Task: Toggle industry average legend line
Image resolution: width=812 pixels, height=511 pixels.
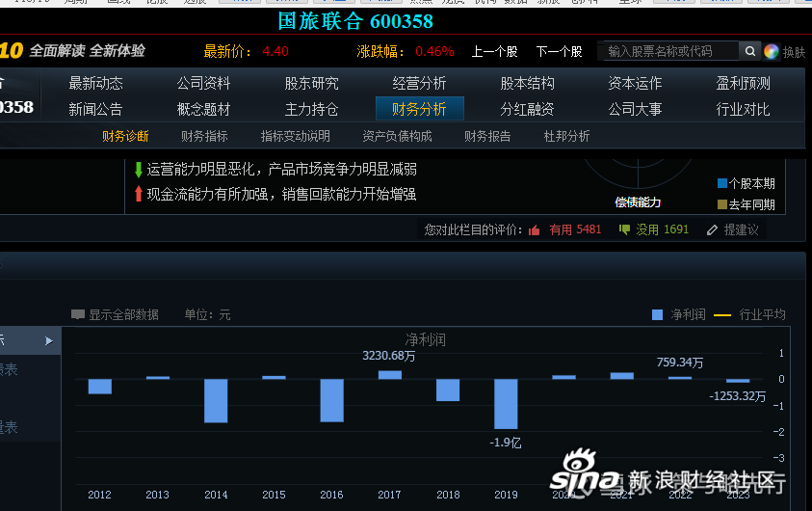Action: click(x=721, y=314)
